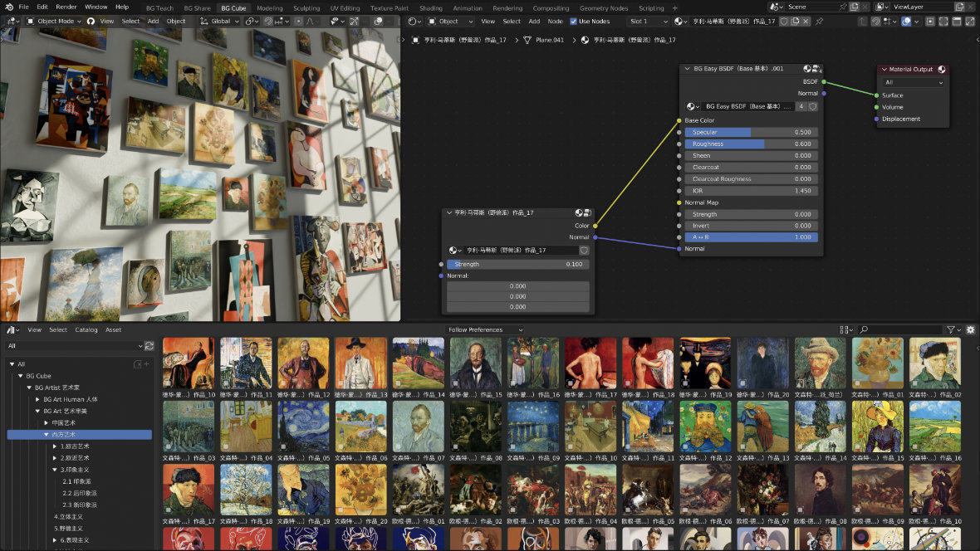Click Add in the node editor header
The height and width of the screenshot is (551, 980).
click(x=534, y=22)
